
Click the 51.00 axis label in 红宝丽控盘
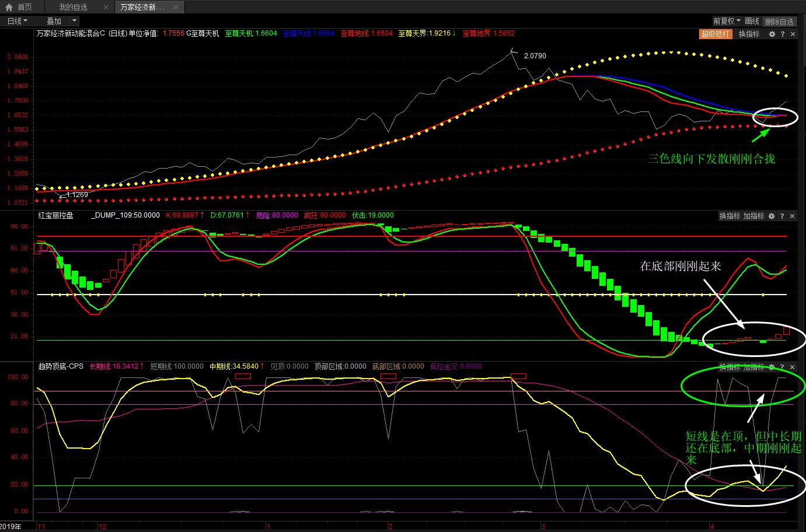coord(19,293)
